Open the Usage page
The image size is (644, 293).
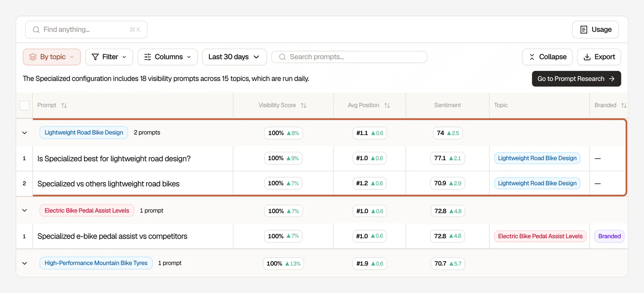(595, 29)
